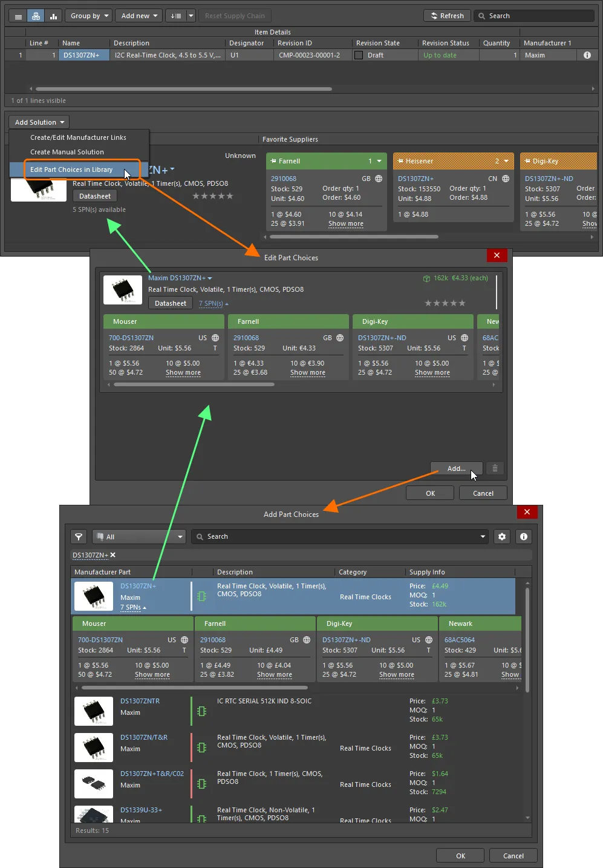Choose Create Manual Solution from the menu

[67, 152]
